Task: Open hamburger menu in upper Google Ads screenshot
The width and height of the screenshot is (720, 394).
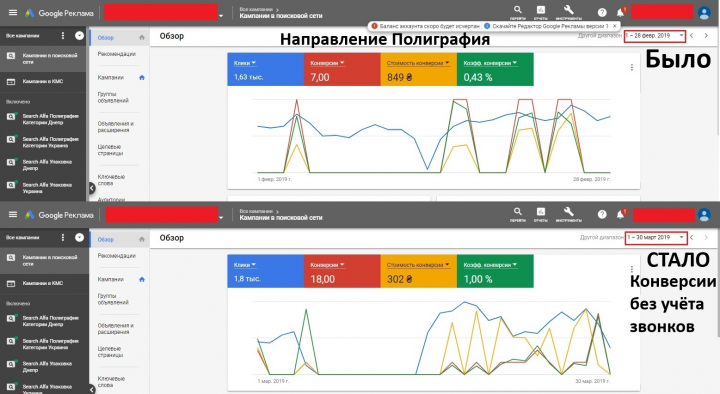Action: click(13, 13)
